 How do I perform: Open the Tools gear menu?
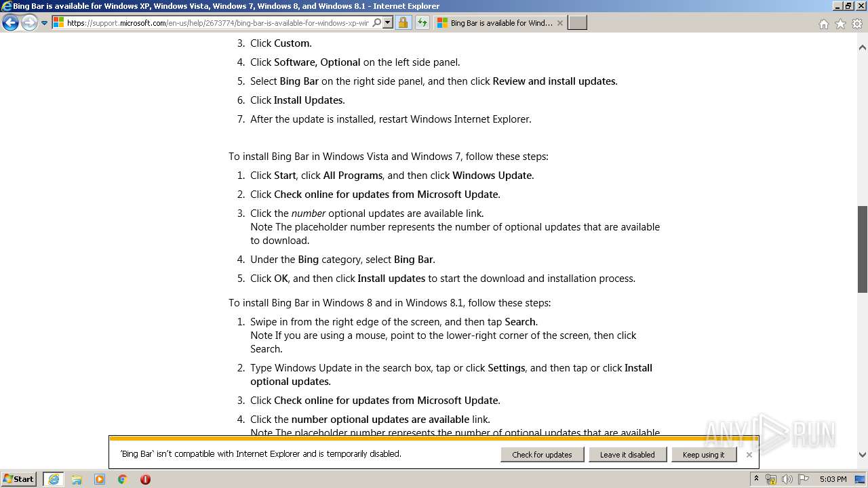tap(857, 24)
